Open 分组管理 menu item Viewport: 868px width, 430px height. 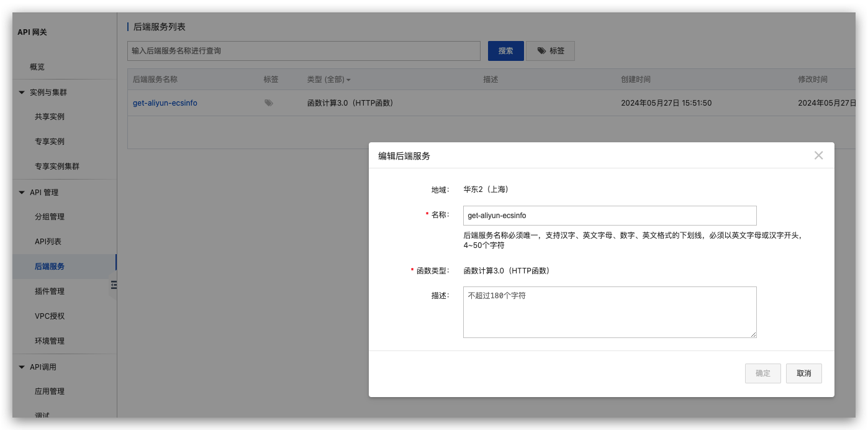pyautogui.click(x=50, y=217)
